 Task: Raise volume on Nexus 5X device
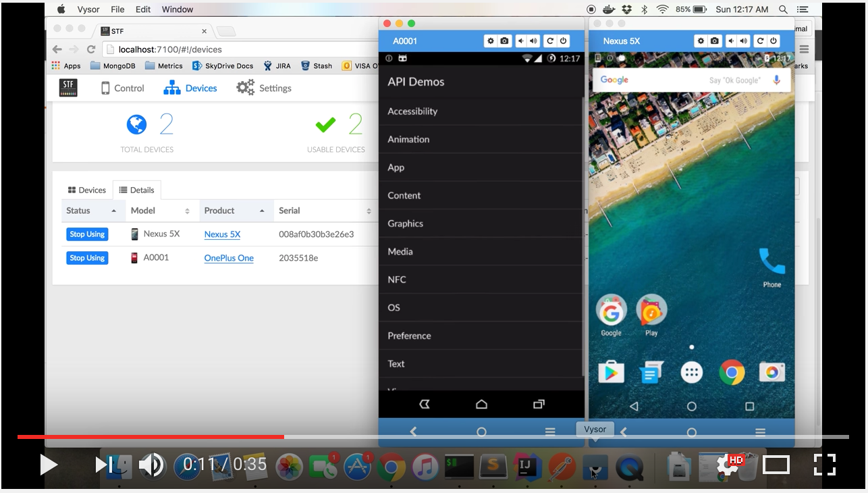click(744, 41)
